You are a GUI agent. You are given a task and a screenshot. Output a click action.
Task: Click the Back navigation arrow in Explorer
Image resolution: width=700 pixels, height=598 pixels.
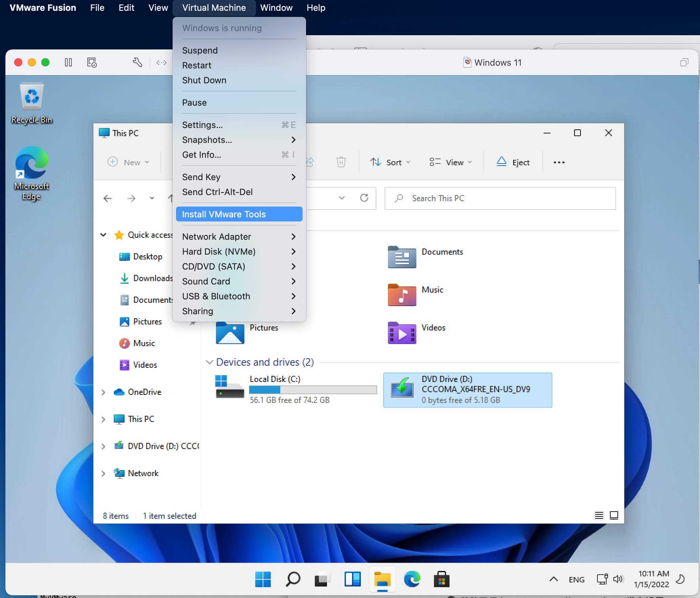coord(108,197)
